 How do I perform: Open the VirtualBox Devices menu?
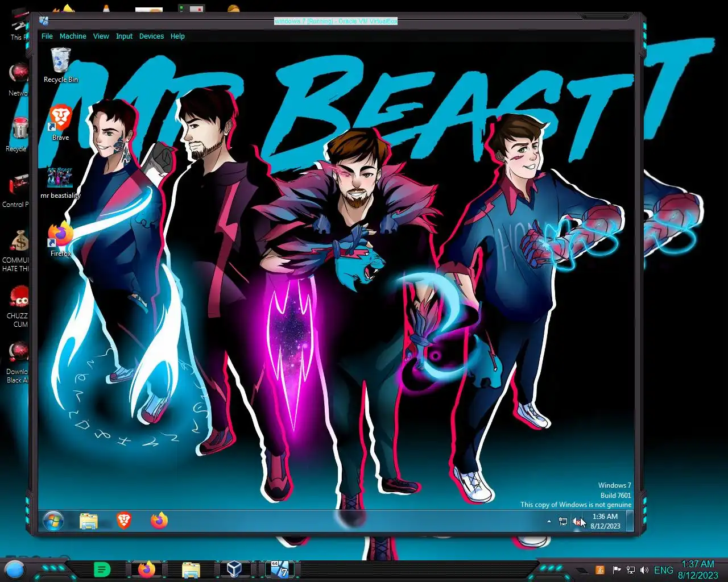click(151, 36)
